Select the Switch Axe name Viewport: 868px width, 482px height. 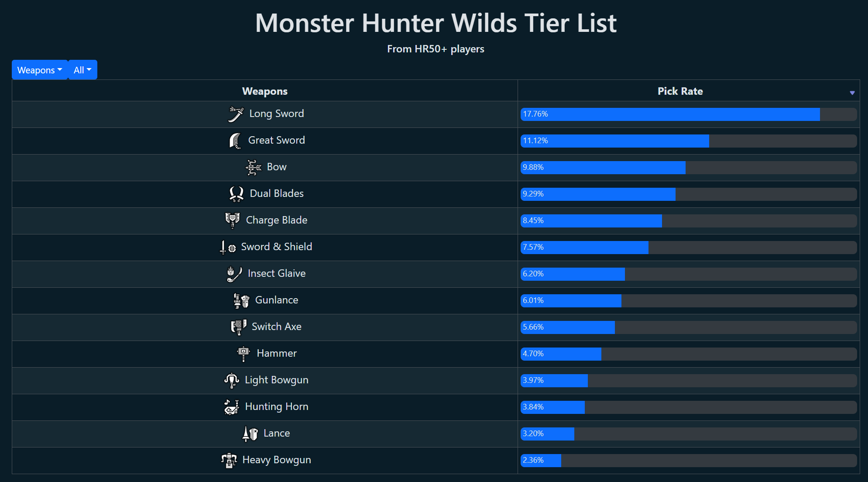click(x=277, y=327)
